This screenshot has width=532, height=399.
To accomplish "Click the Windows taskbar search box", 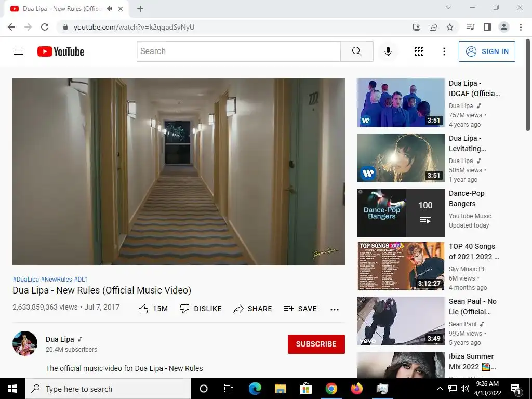I will point(108,389).
